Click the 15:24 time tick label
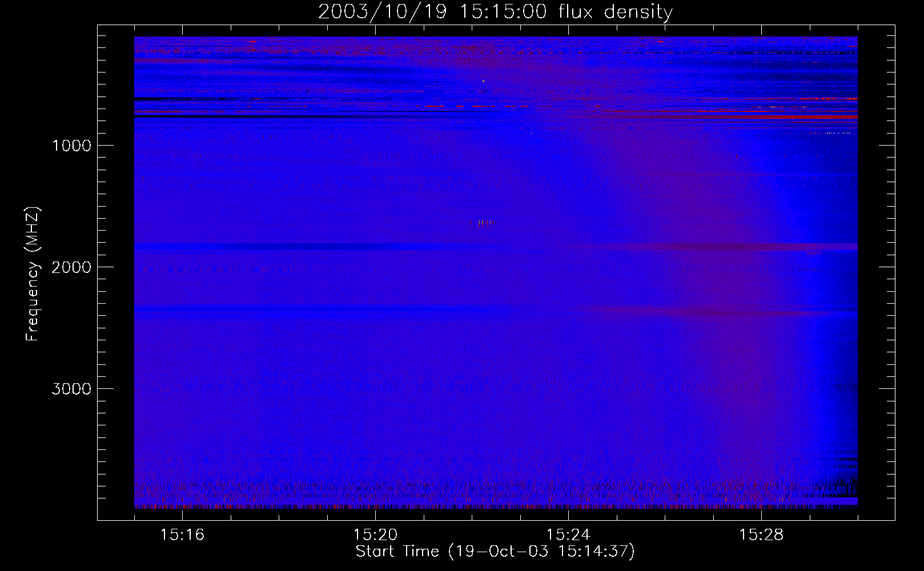 568,534
